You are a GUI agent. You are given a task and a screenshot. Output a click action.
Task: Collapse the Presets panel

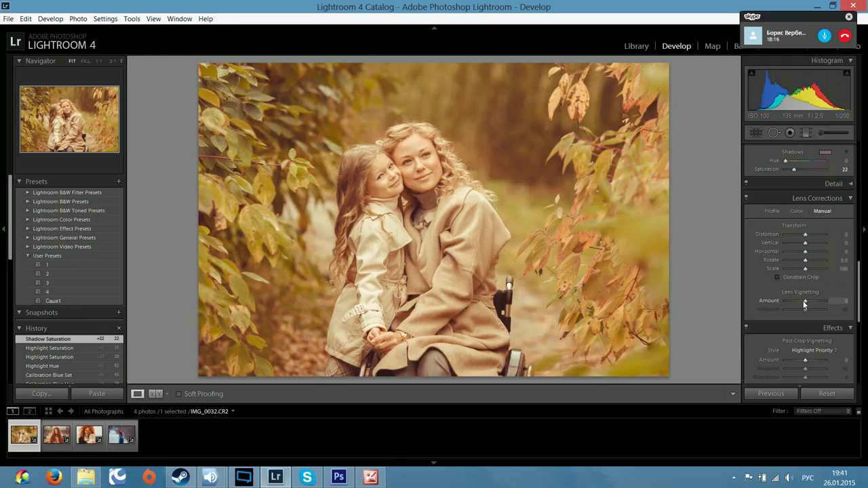tap(19, 182)
